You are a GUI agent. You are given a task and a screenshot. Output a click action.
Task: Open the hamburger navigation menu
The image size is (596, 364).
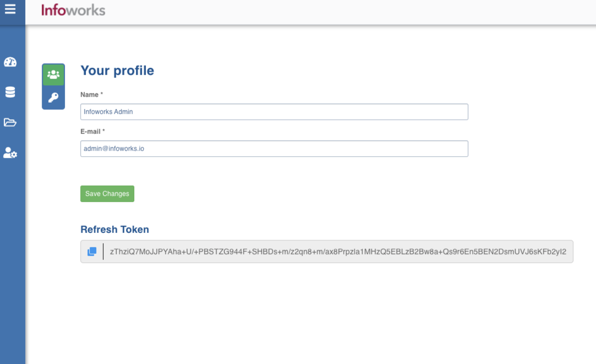10,9
